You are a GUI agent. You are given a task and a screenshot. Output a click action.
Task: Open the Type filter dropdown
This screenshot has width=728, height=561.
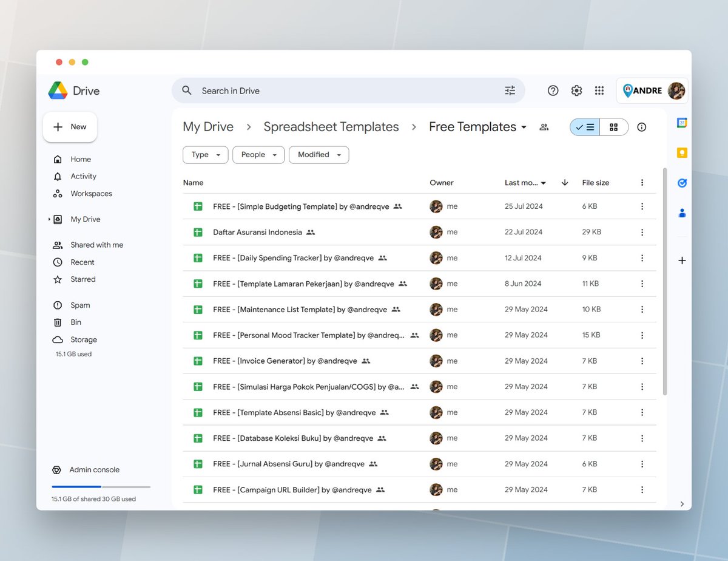pyautogui.click(x=205, y=155)
